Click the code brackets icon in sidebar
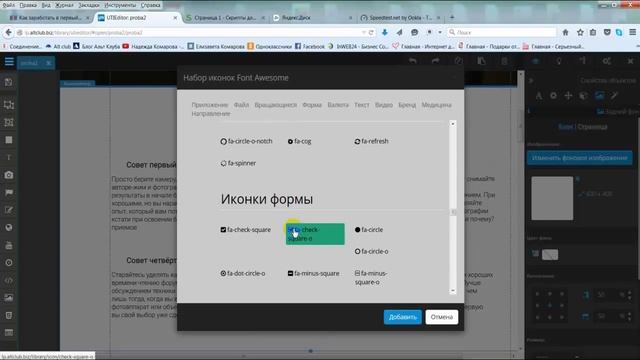 coord(9,280)
